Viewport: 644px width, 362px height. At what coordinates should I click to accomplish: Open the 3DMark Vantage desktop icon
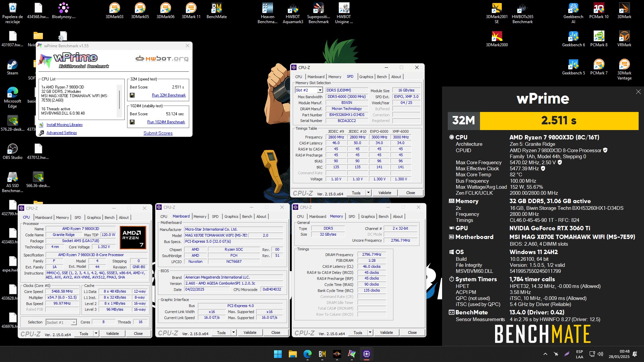624,69
